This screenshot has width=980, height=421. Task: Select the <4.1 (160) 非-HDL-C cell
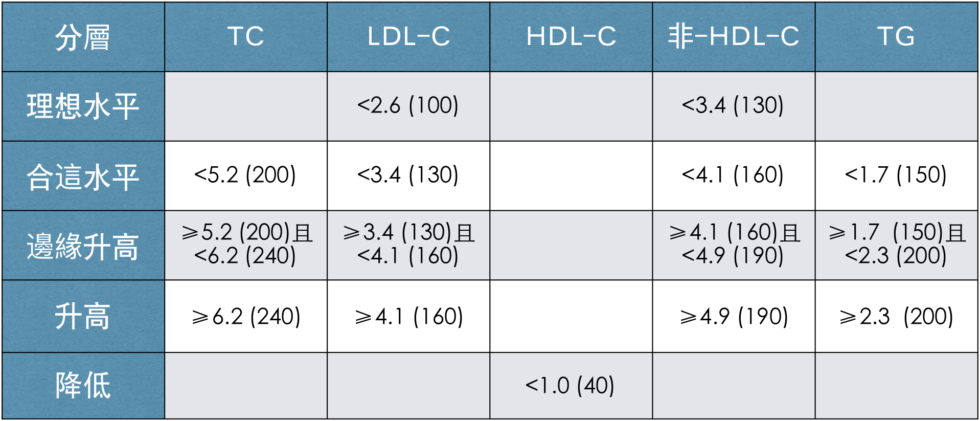tap(734, 176)
